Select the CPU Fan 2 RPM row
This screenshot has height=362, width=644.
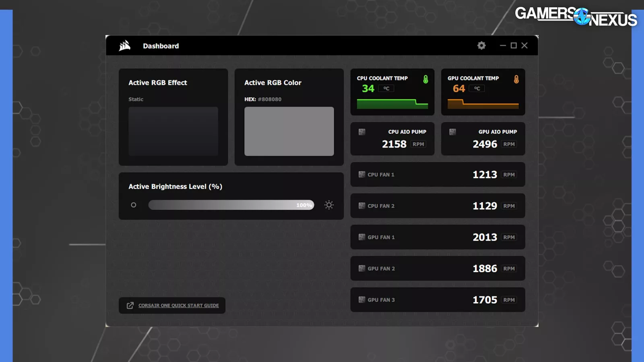pyautogui.click(x=438, y=206)
